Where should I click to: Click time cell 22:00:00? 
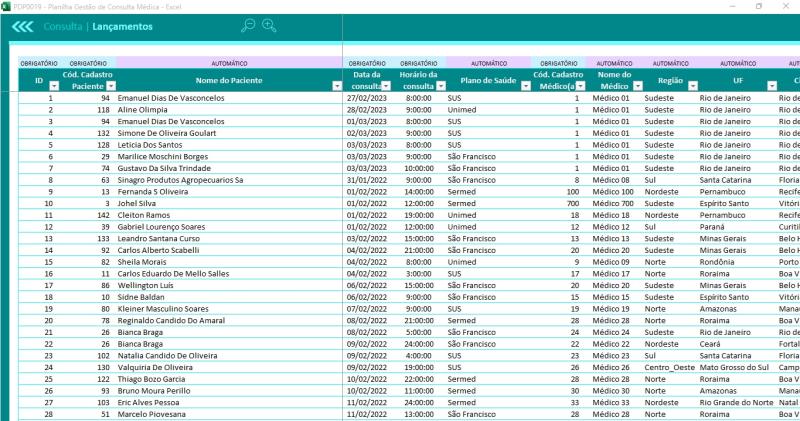pyautogui.click(x=419, y=379)
